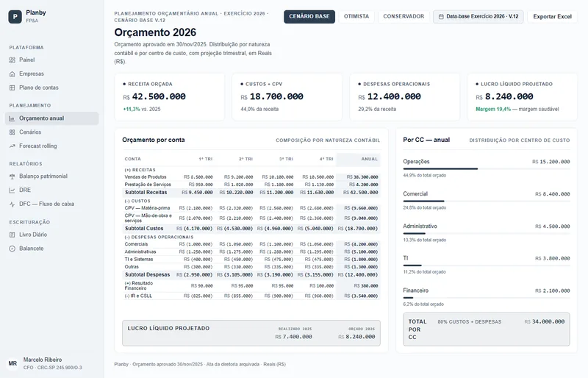Viewport: 588px width, 378px height.
Task: Click the Lucro Líquido Projetado card at top
Action: pyautogui.click(x=523, y=97)
